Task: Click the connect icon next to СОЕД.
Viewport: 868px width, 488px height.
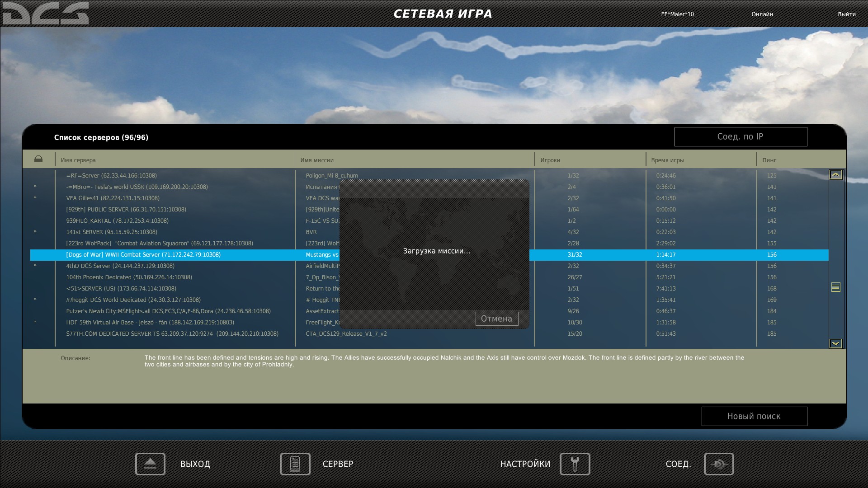Action: click(x=719, y=464)
